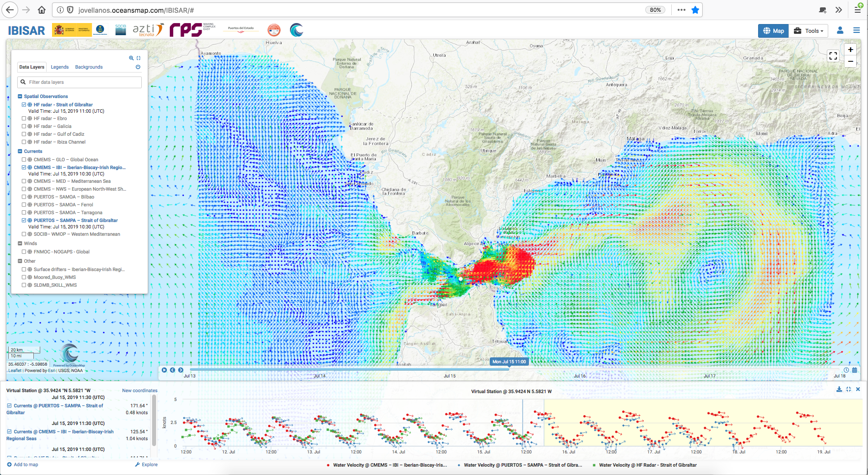Step the timeline one frame backward
This screenshot has height=475, width=868.
coord(173,370)
